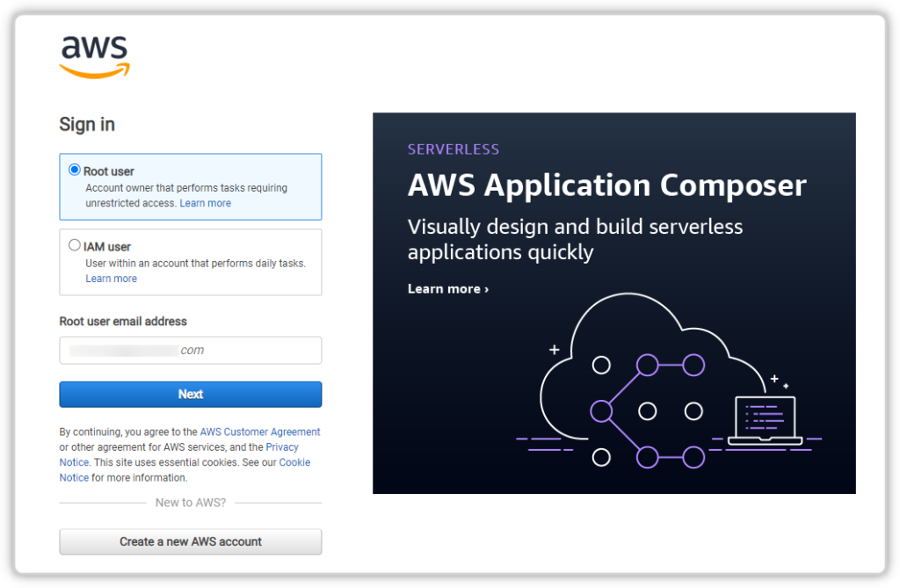This screenshot has width=900, height=588.
Task: Click the laptop icon in banner illustration
Action: coord(766,421)
